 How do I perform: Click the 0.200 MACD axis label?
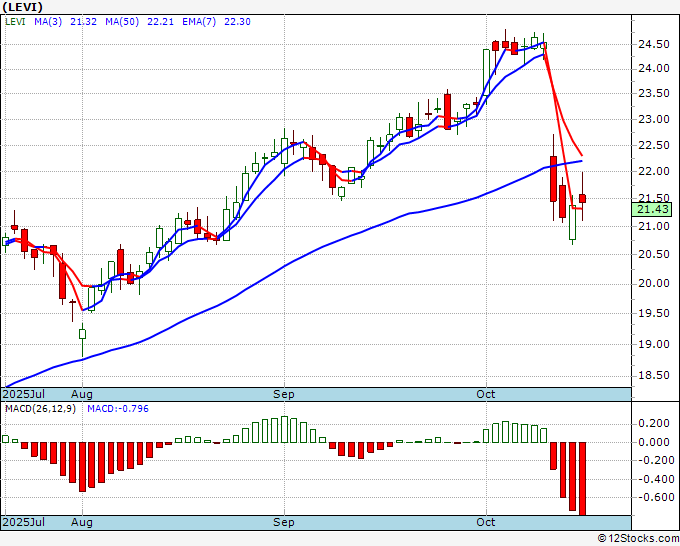[654, 423]
